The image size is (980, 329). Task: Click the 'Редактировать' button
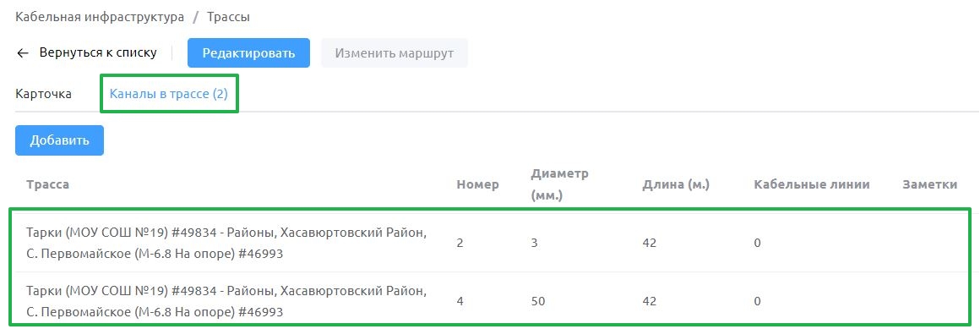click(248, 53)
